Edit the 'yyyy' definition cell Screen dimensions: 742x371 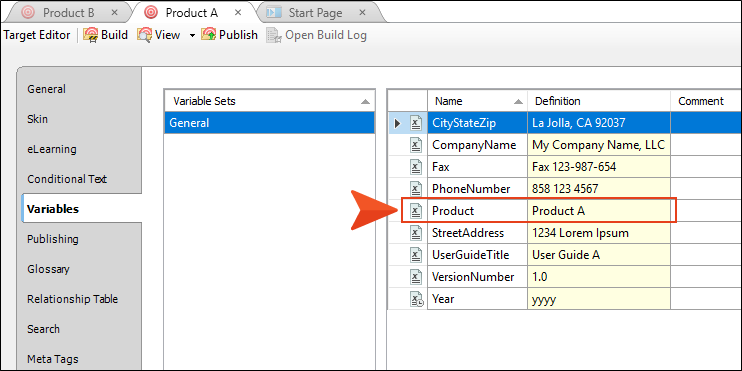pos(599,299)
